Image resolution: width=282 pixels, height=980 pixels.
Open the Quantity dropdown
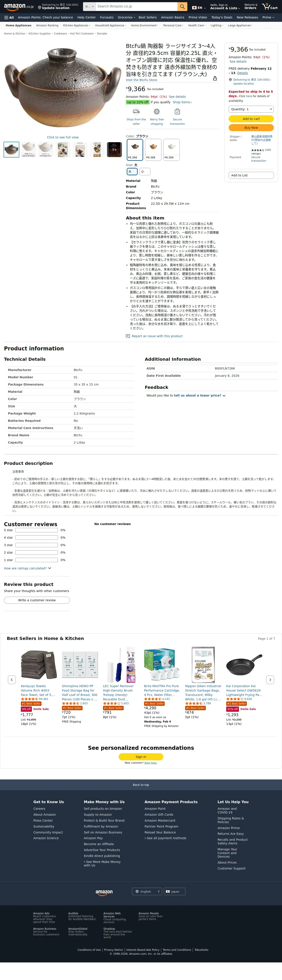click(251, 109)
